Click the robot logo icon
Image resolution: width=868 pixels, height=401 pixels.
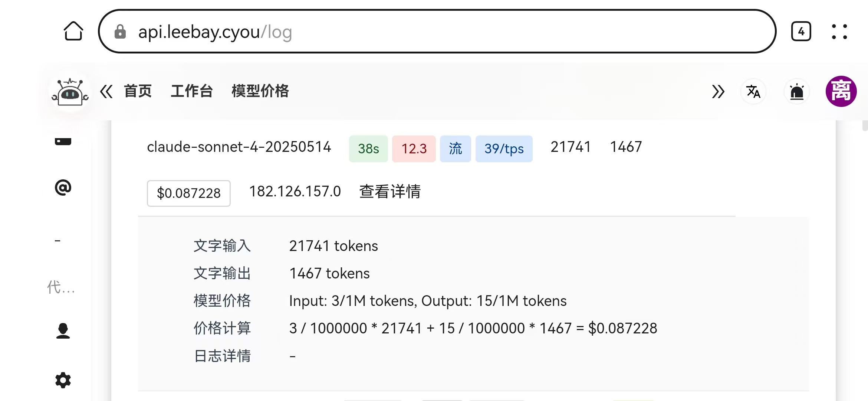point(70,91)
